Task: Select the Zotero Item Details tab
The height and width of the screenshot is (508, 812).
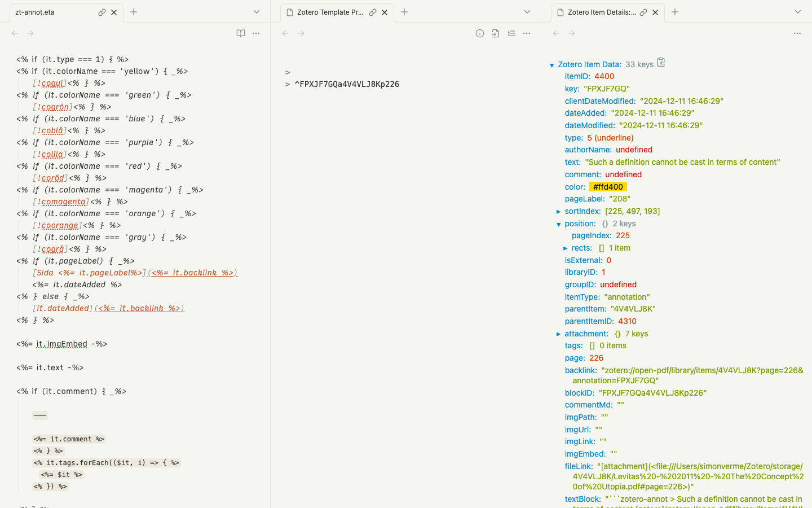Action: (601, 12)
